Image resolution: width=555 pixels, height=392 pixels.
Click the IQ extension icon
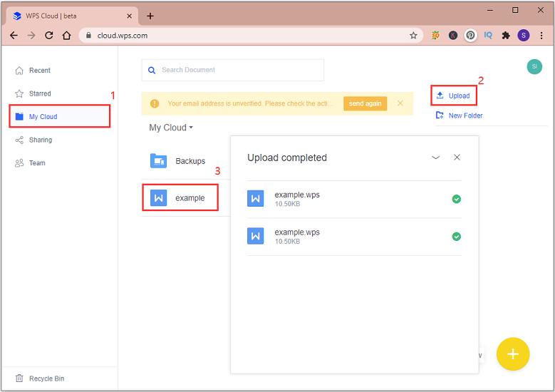coord(488,35)
